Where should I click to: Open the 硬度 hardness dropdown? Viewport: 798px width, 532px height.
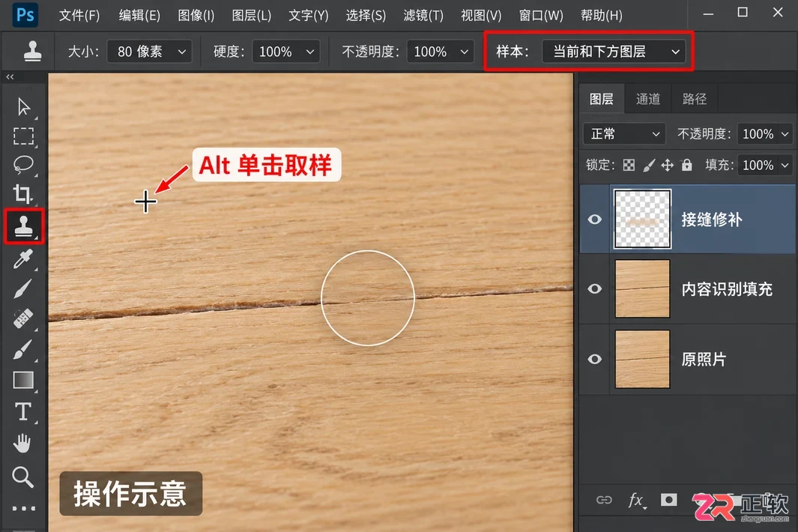click(286, 52)
